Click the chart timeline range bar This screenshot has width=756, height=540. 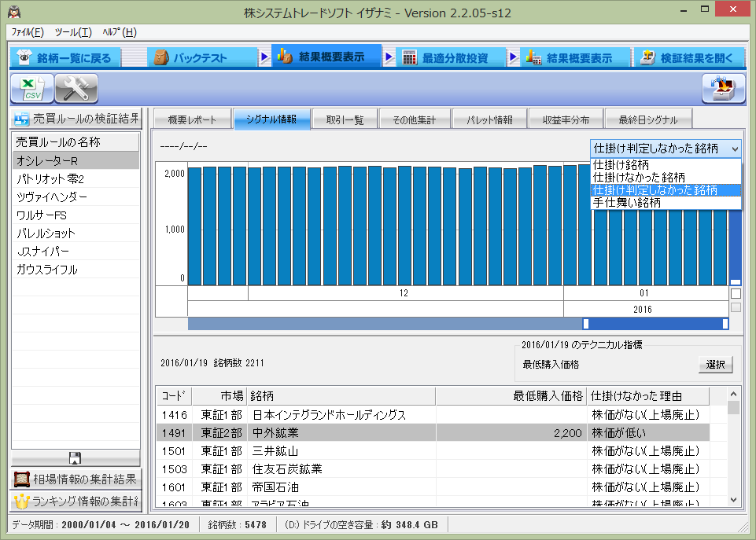458,324
